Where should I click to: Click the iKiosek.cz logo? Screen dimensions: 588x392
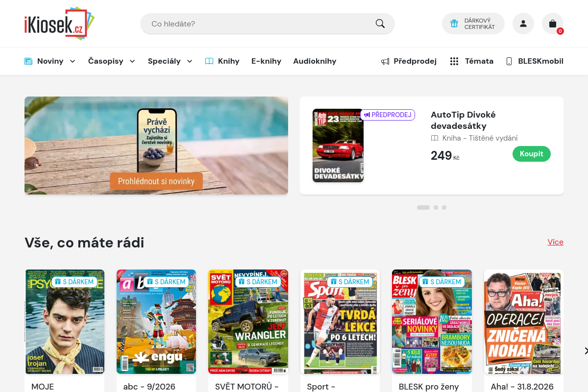(59, 24)
